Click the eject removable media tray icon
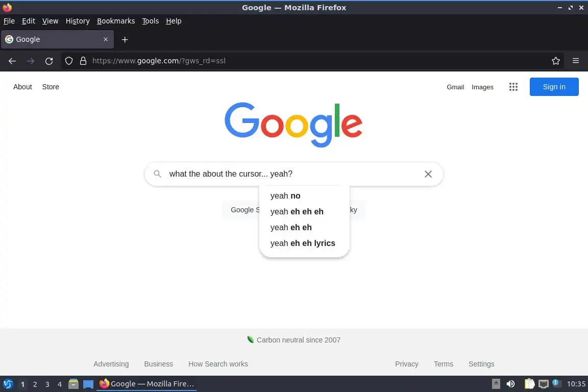 496,384
